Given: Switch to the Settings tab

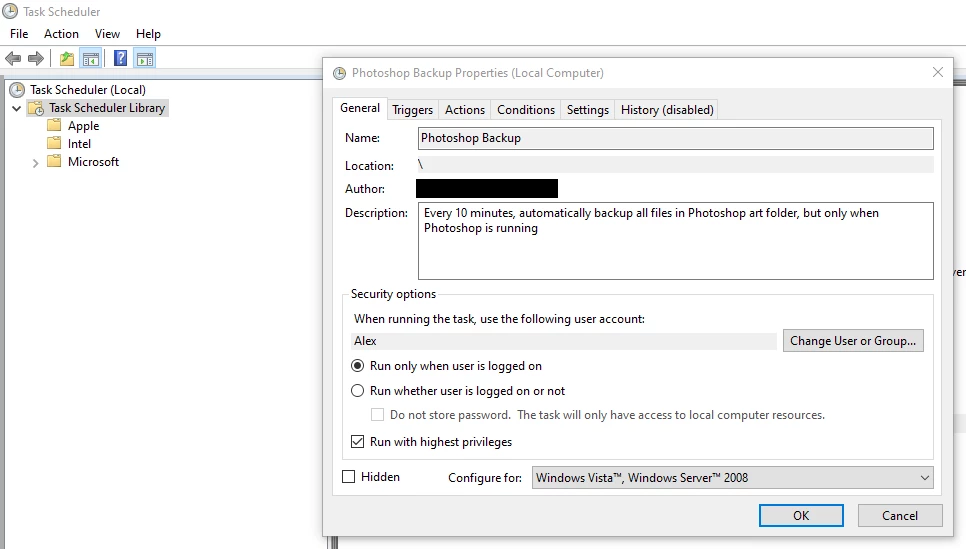Looking at the screenshot, I should click(x=588, y=110).
